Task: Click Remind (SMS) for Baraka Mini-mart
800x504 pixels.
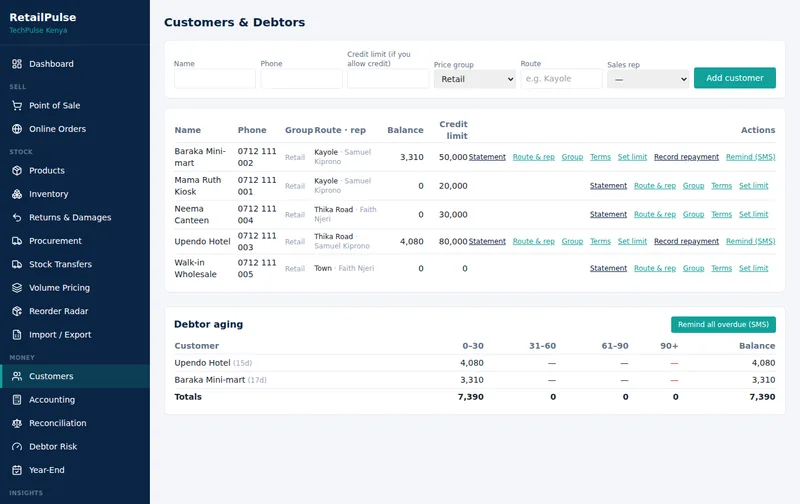Action: click(x=751, y=157)
